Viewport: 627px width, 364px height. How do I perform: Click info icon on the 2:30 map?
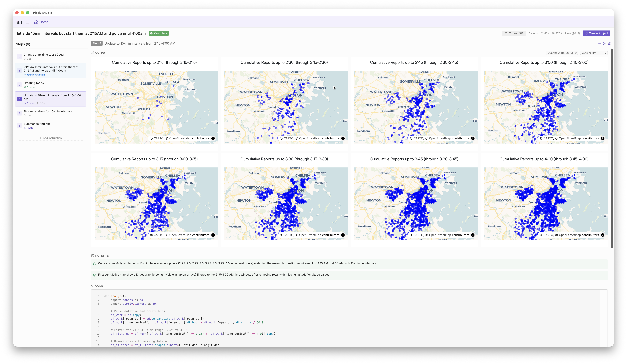(x=343, y=138)
